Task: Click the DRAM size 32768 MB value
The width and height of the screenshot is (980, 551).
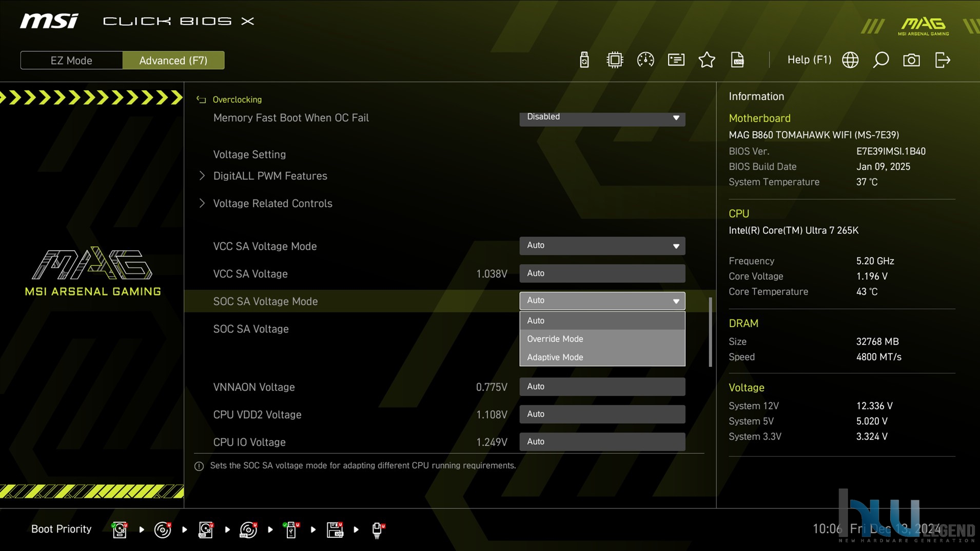Action: tap(877, 342)
